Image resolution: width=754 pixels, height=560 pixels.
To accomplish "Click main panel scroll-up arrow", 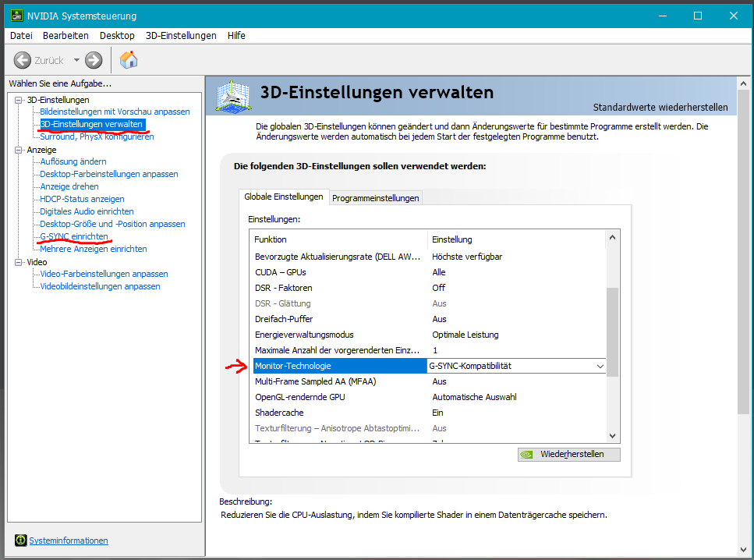I will click(743, 83).
